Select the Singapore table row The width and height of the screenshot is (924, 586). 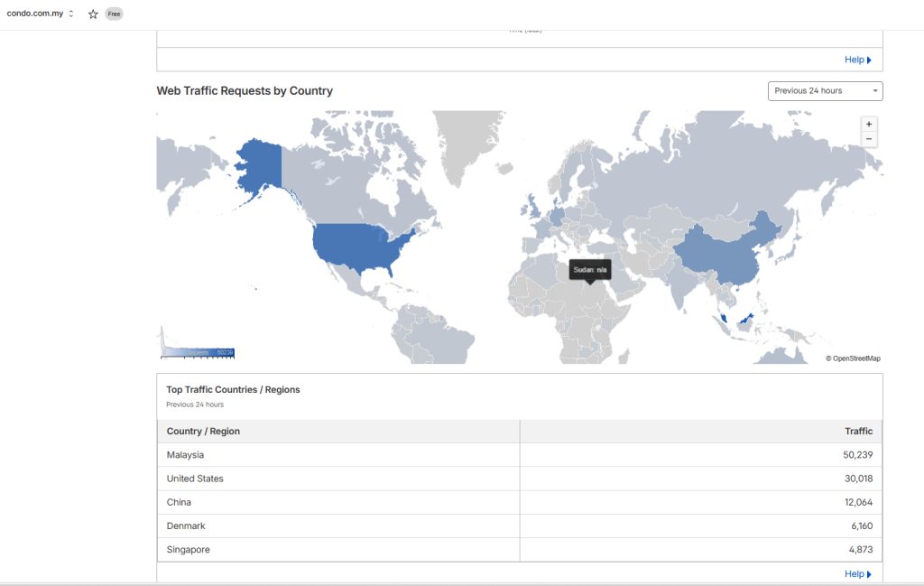[x=520, y=550]
